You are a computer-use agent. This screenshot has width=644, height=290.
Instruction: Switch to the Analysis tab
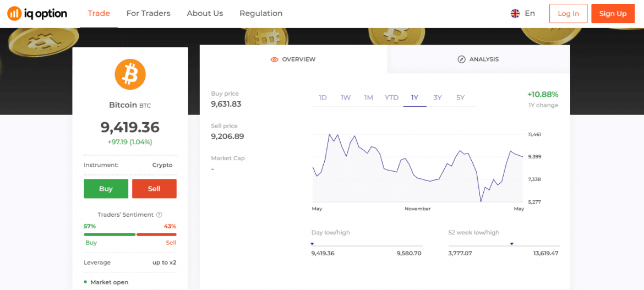[x=478, y=59]
